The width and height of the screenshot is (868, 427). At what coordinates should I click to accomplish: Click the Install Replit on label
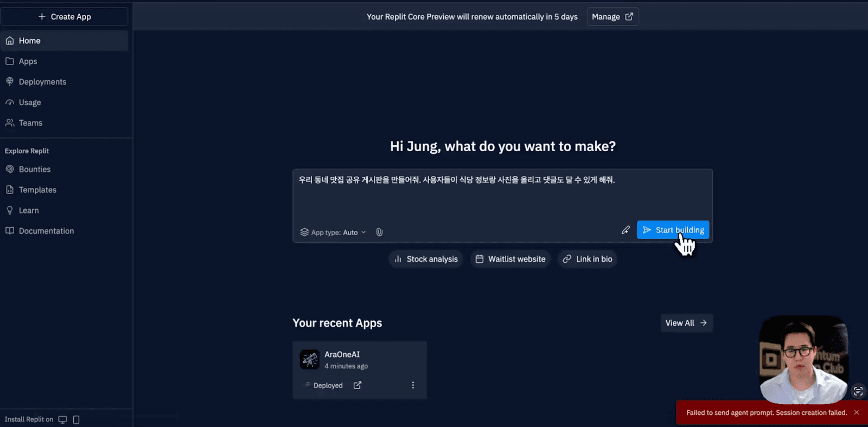29,419
